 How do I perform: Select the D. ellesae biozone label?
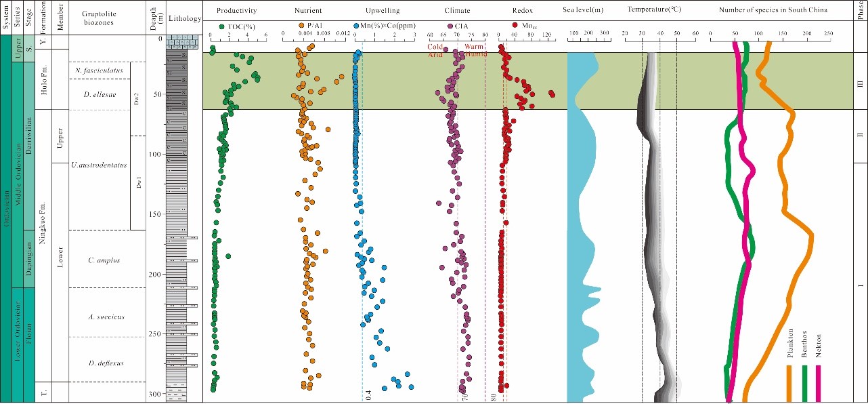click(99, 94)
